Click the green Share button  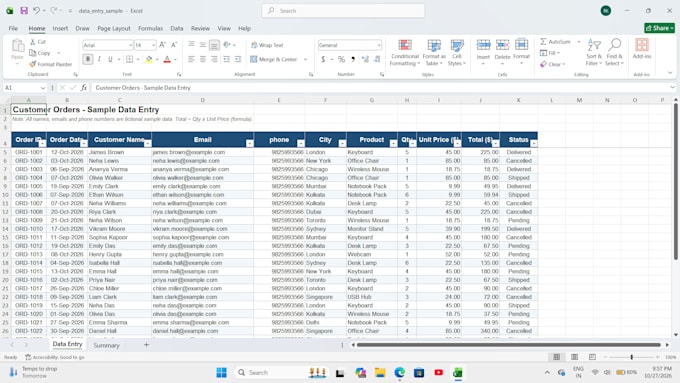point(659,28)
